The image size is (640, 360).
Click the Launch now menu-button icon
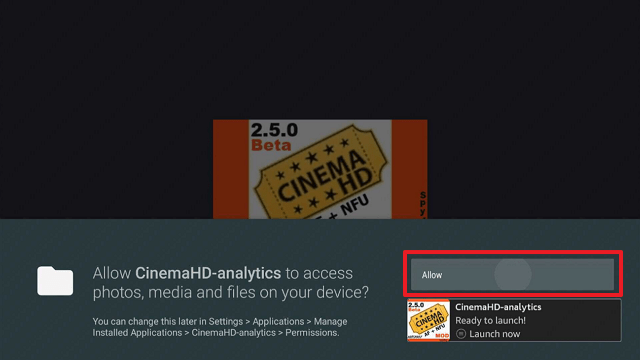tap(461, 334)
